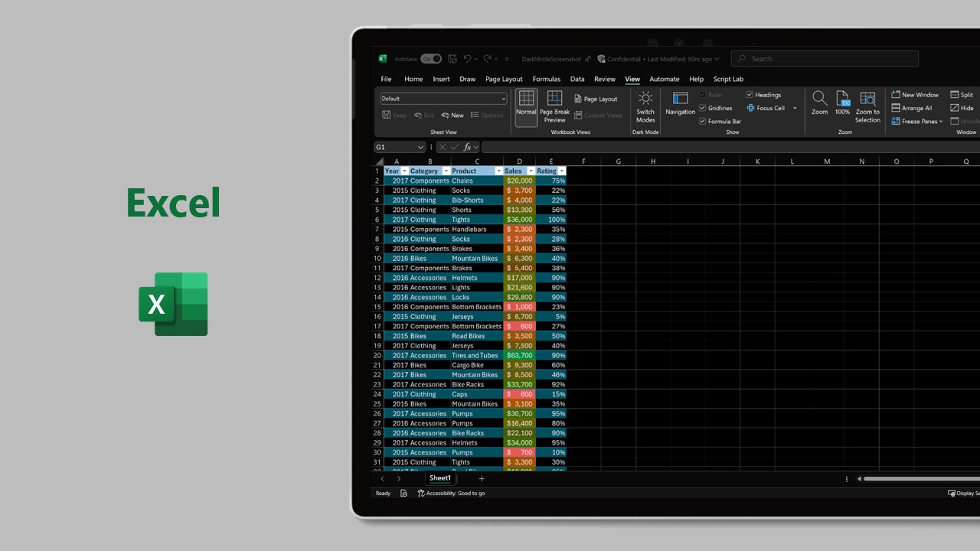Open Page Break Preview view

[555, 107]
